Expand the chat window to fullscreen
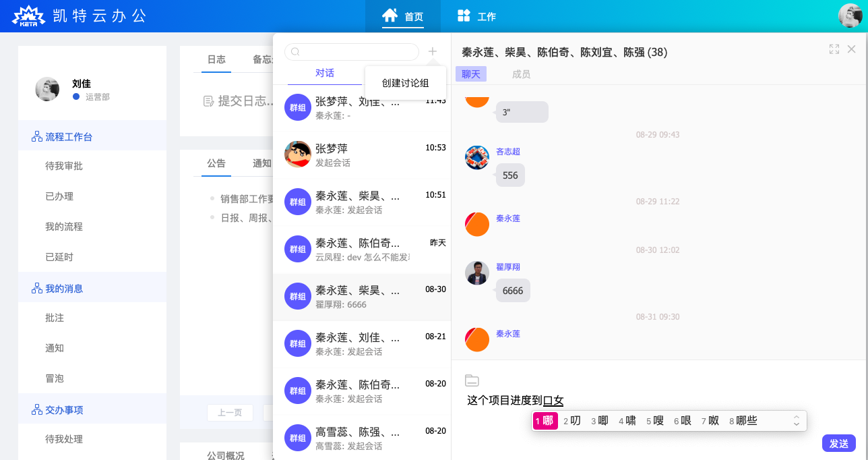Viewport: 868px width, 460px height. [x=834, y=49]
